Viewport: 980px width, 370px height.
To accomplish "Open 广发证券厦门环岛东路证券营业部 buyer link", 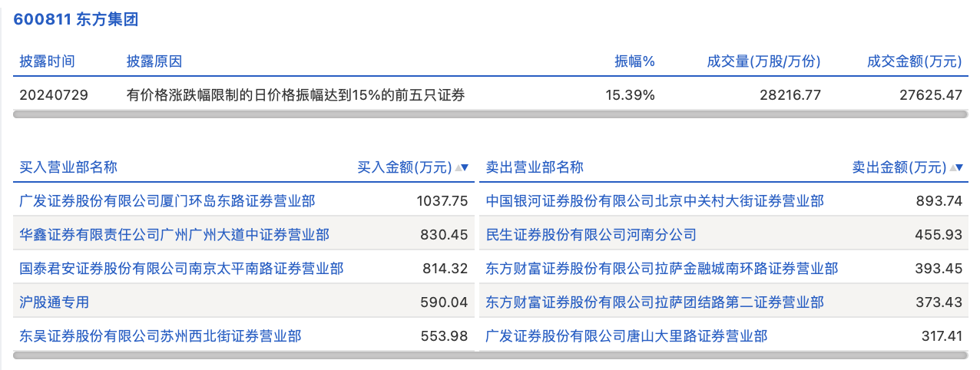I will point(167,201).
